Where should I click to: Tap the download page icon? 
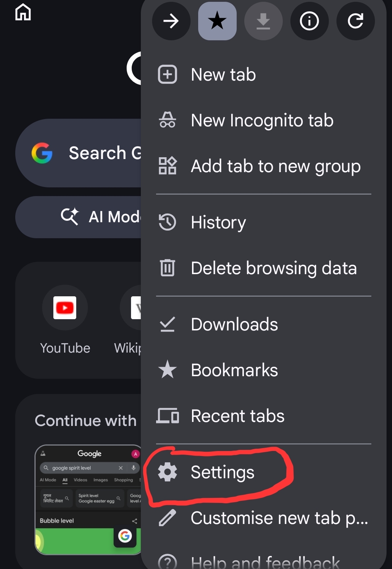(x=263, y=21)
